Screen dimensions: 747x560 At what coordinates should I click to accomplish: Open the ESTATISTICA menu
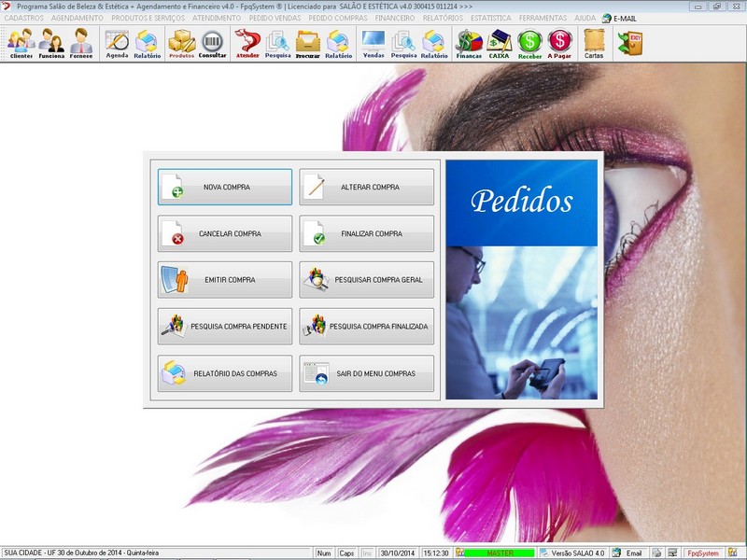[491, 18]
